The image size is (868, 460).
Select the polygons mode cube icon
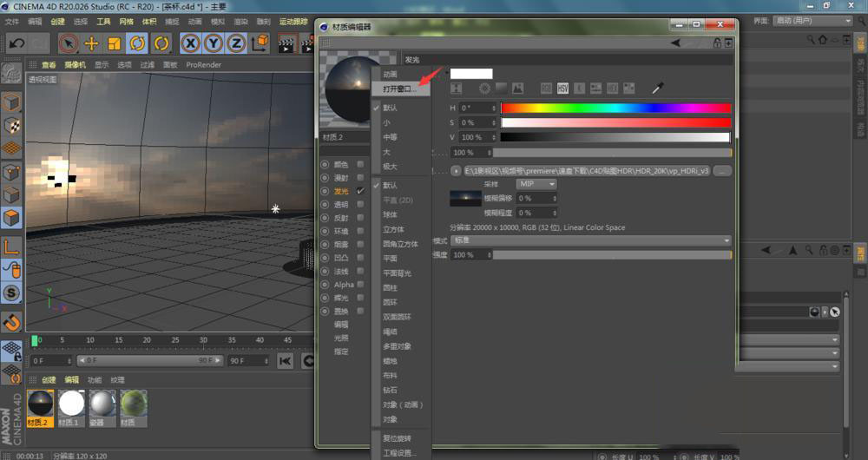point(11,218)
